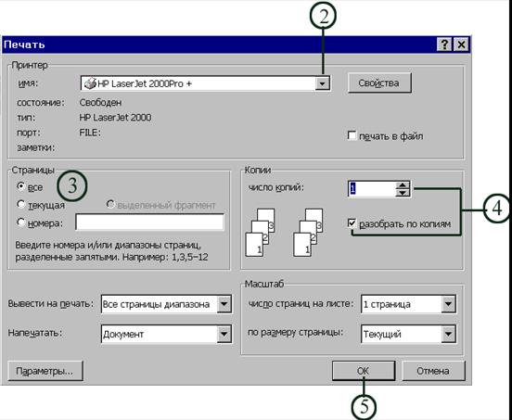Click the заметки: label
512x420 pixels.
click(x=36, y=147)
